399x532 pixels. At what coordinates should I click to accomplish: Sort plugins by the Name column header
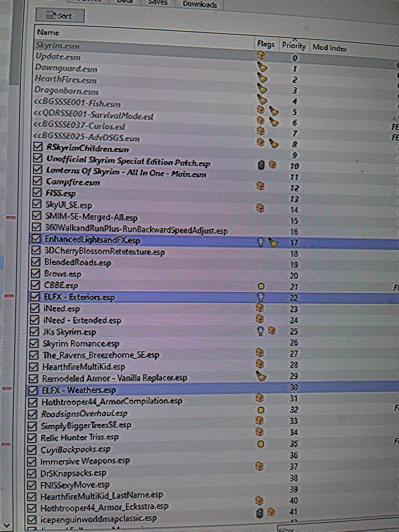click(48, 32)
